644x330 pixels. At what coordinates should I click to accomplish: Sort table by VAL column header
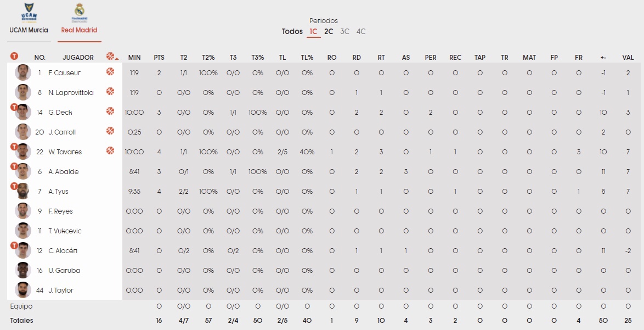(628, 57)
